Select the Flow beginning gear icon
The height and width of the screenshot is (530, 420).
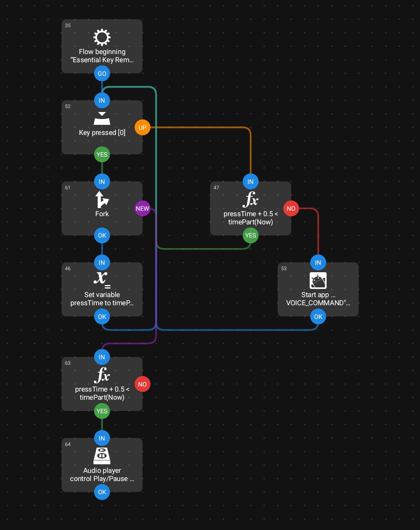102,38
